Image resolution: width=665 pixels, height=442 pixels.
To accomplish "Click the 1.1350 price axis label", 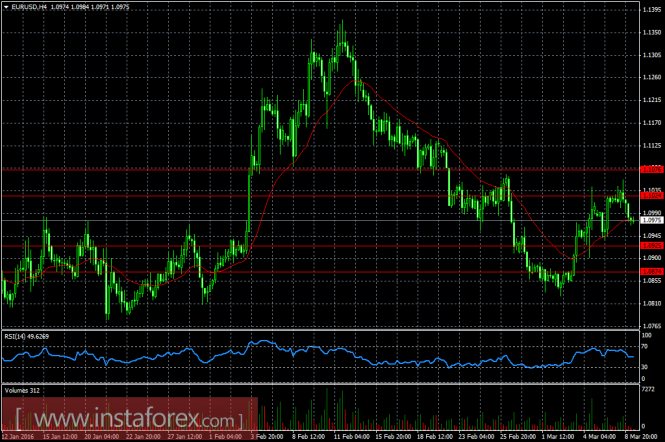I will [652, 32].
